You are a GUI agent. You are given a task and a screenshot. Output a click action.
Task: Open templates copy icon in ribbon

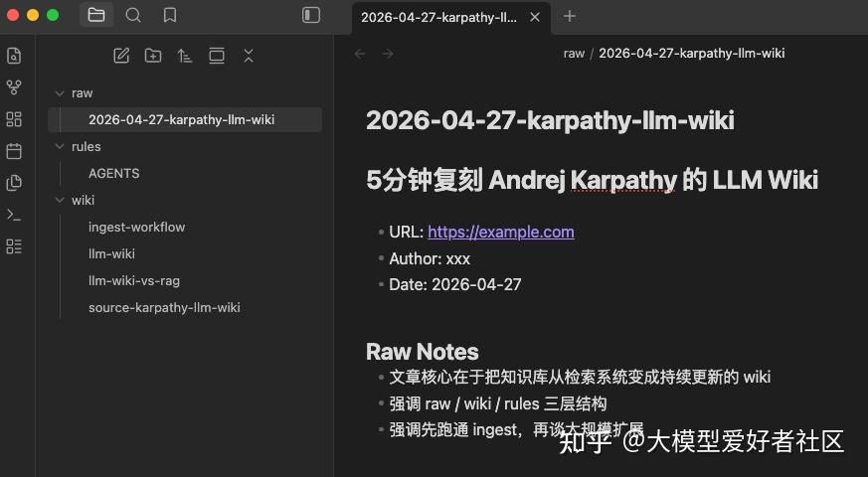tap(14, 183)
